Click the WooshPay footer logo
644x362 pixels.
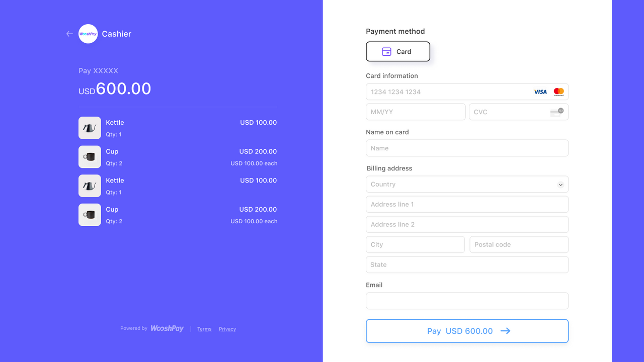point(167,328)
